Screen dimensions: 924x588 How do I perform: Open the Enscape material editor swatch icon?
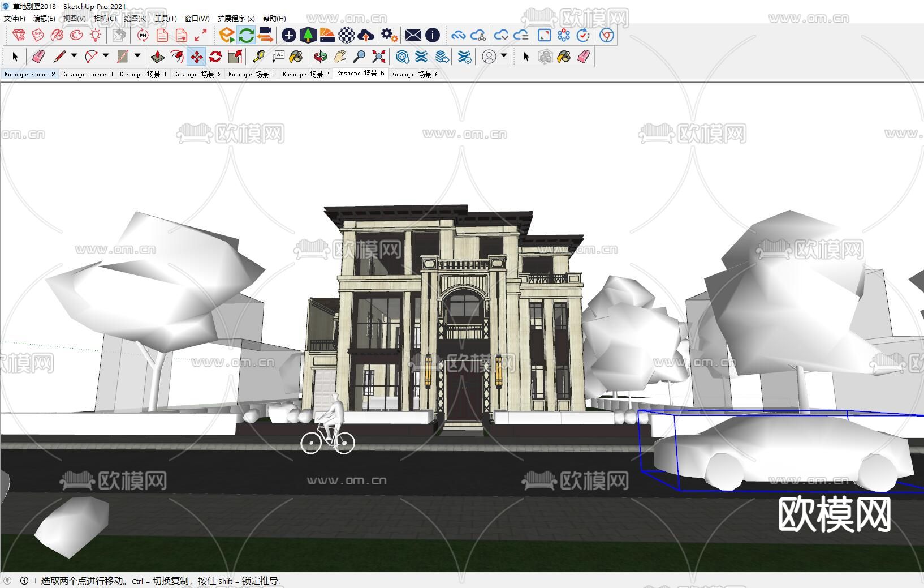coord(327,35)
